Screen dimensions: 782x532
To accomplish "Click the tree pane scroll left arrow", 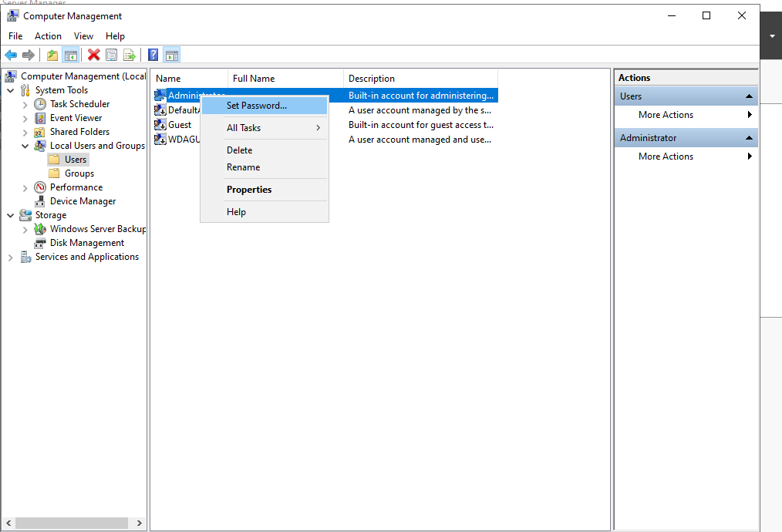I will (x=8, y=523).
